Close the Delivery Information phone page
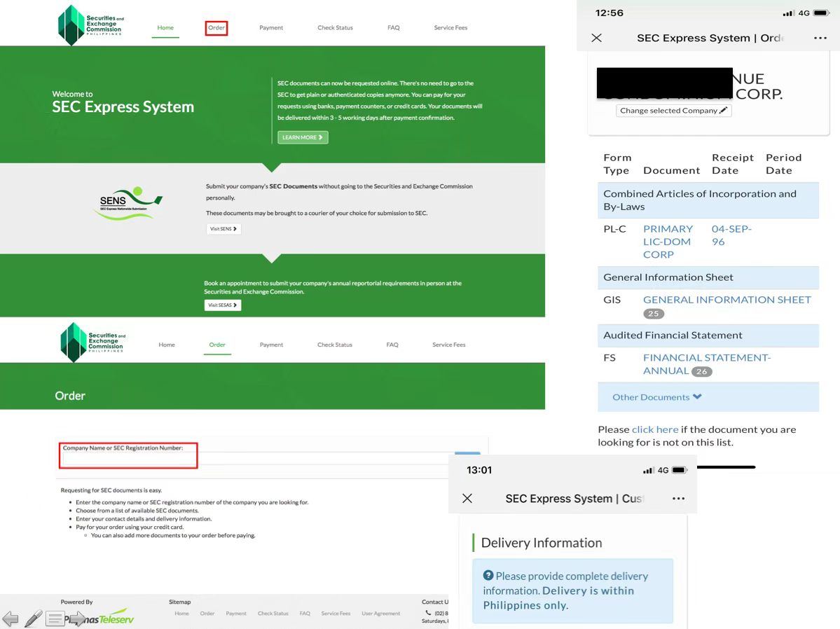 (467, 498)
